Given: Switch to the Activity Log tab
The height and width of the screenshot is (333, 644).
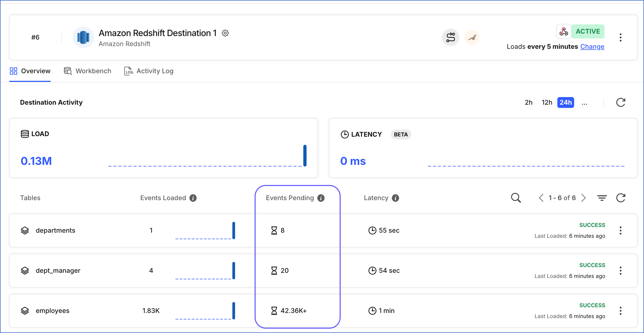Looking at the screenshot, I should (149, 71).
